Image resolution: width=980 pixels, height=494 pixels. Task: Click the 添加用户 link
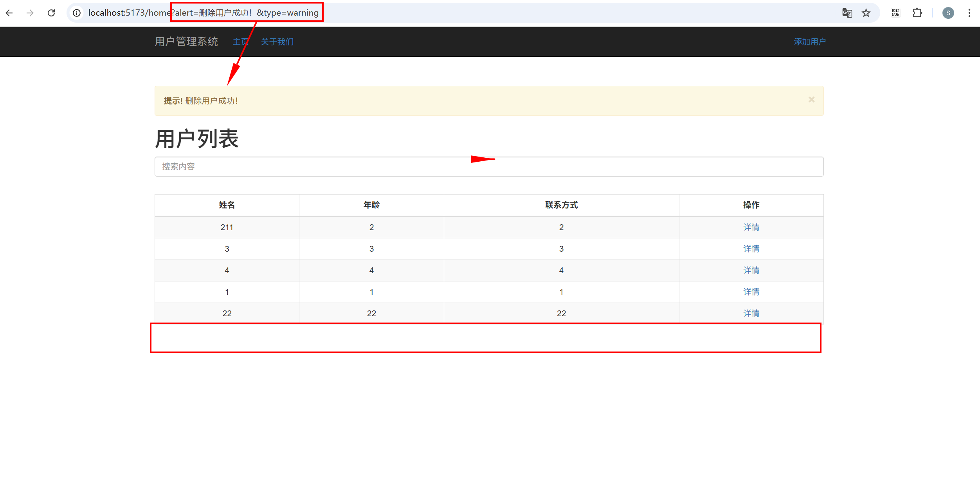[x=810, y=42]
